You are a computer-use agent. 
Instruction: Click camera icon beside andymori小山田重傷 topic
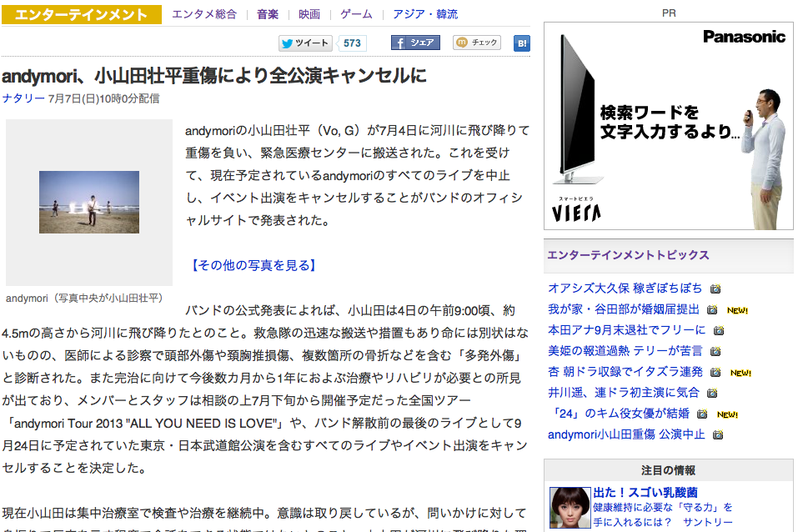click(718, 435)
